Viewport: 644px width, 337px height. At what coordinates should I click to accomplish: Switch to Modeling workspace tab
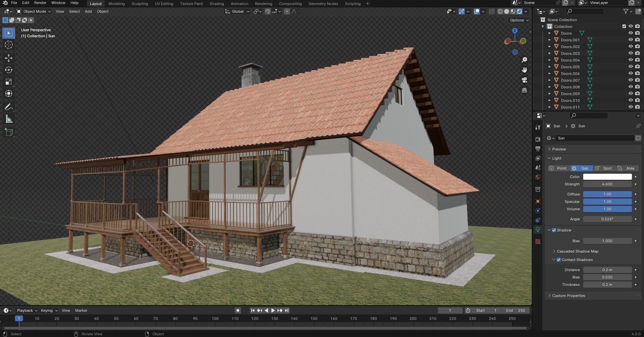click(117, 4)
